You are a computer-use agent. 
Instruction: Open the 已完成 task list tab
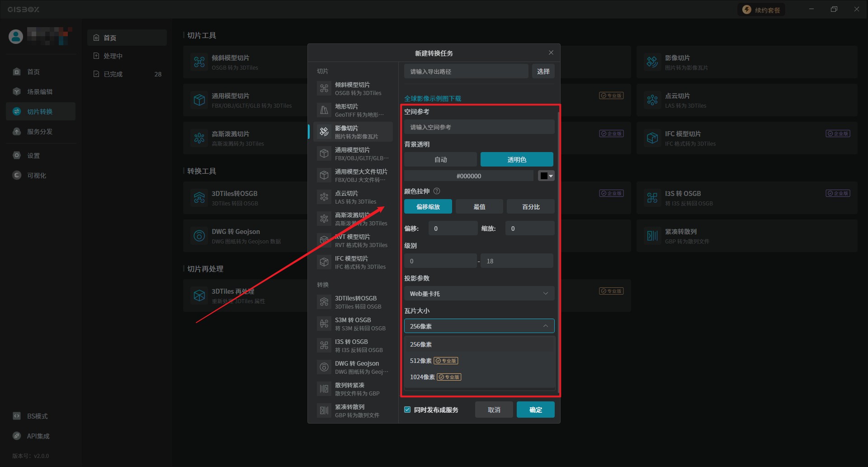(x=113, y=74)
